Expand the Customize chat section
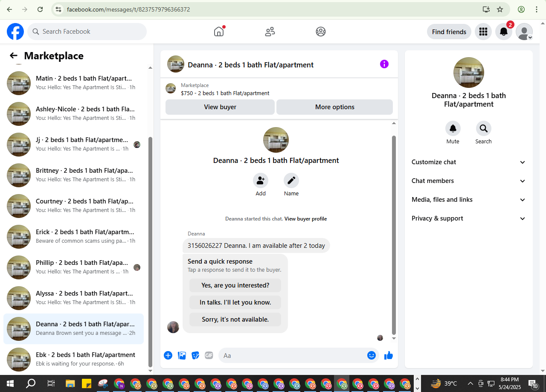Image resolution: width=546 pixels, height=392 pixels. coord(469,162)
